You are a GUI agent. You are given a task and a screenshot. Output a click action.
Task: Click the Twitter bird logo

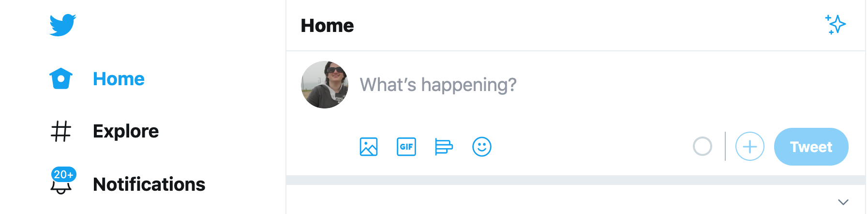tap(62, 25)
